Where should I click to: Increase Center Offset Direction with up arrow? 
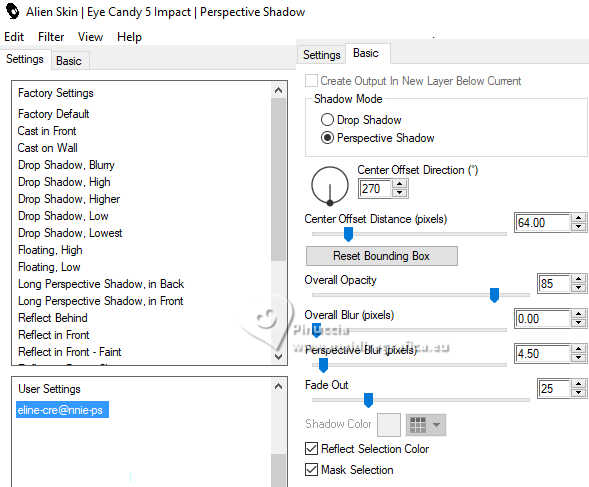[x=400, y=184]
